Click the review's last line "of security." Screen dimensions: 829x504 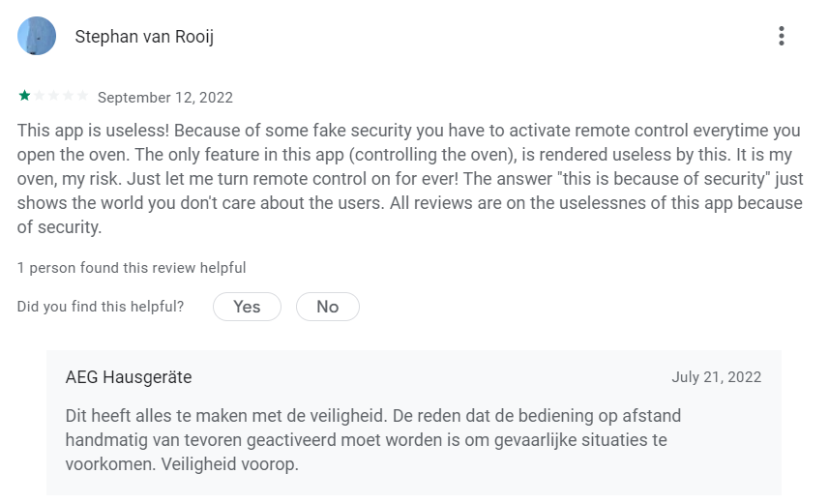tap(59, 227)
